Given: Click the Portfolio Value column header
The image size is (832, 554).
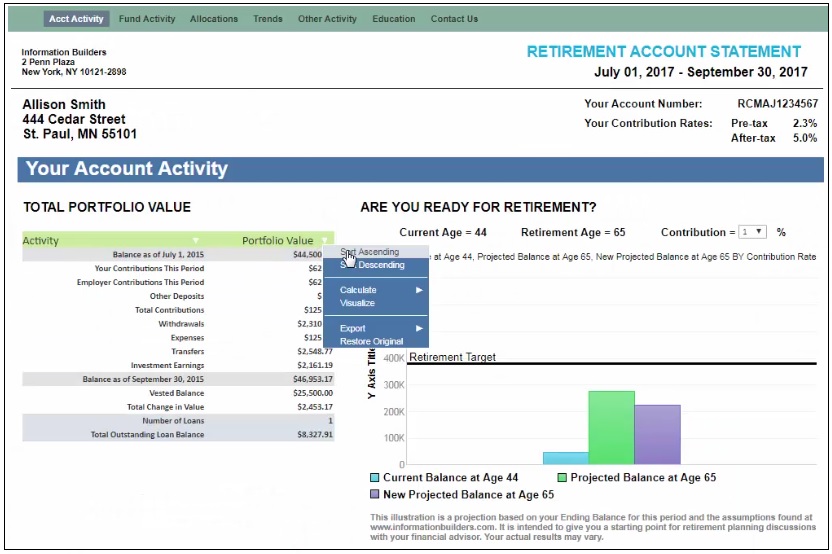Looking at the screenshot, I should pos(278,240).
